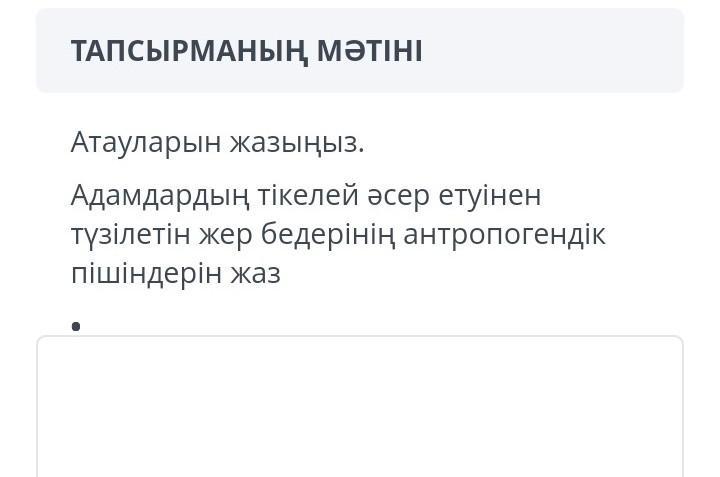Click the word жаз ending the task
The width and height of the screenshot is (720, 477).
click(255, 274)
